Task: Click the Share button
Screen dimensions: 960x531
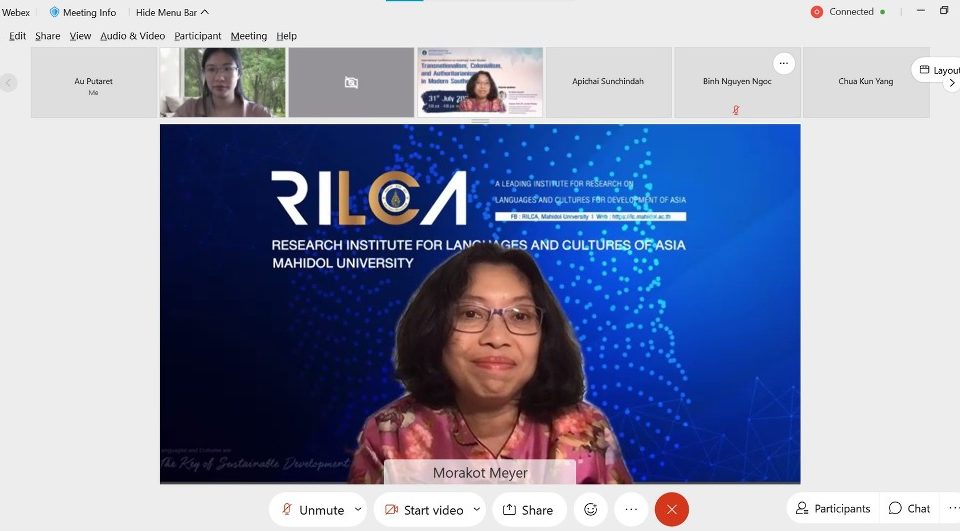Action: tap(528, 509)
